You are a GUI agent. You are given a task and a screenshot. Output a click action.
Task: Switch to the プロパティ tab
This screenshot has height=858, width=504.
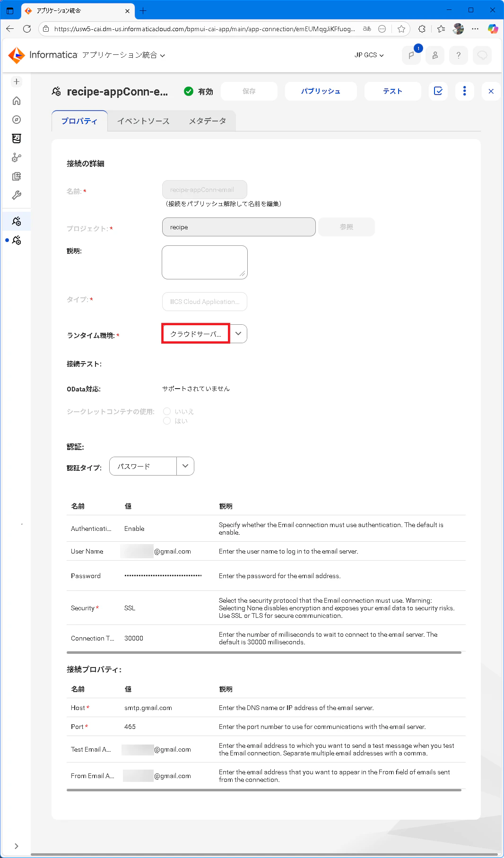tap(79, 121)
